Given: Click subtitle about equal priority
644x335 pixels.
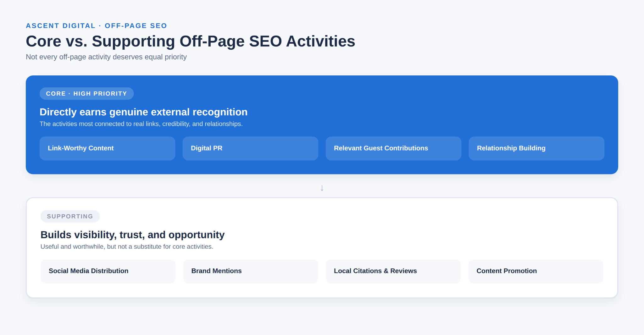Looking at the screenshot, I should click(x=106, y=57).
